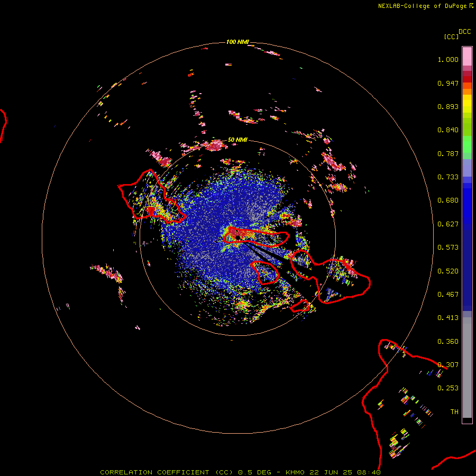Click the 0.627 color scale value

pos(448,224)
